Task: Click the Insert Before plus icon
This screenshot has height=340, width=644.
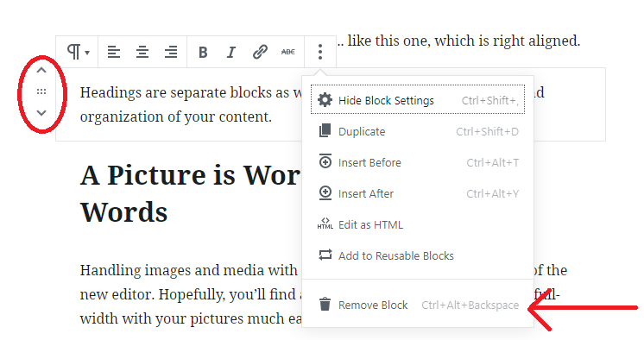Action: click(x=325, y=161)
